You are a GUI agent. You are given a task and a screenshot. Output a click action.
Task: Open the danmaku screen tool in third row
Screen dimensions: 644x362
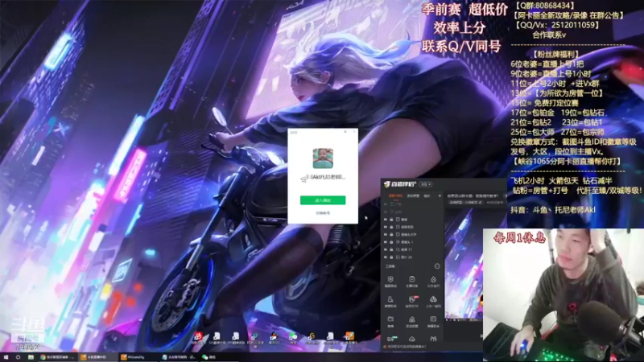[433, 321]
